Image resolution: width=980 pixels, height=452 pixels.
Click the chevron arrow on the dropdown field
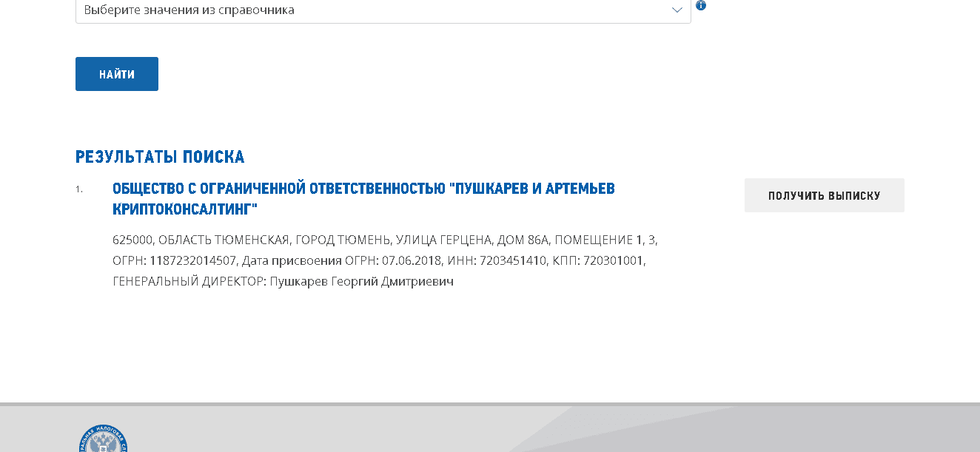676,10
